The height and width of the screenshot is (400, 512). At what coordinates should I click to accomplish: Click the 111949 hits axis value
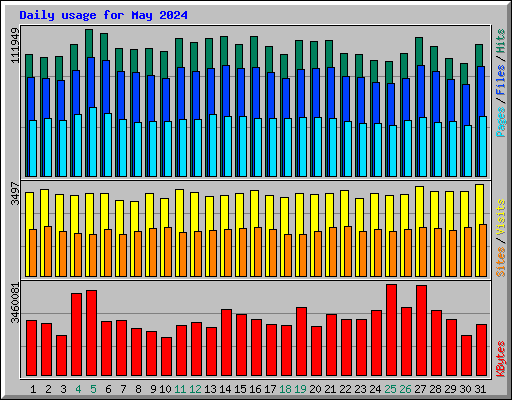[15, 45]
